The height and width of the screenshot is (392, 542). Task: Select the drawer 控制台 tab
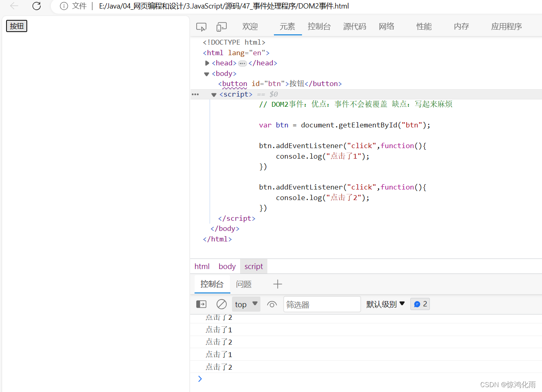pos(212,284)
